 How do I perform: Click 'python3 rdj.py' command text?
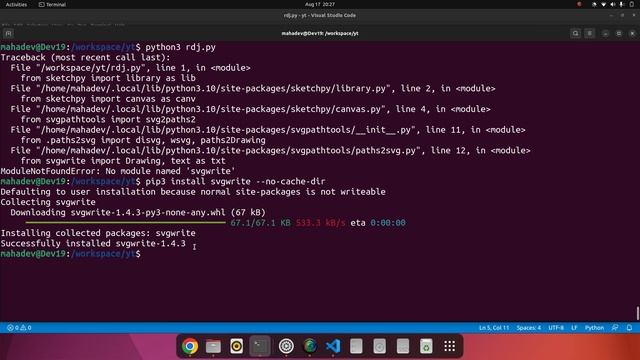tap(180, 47)
